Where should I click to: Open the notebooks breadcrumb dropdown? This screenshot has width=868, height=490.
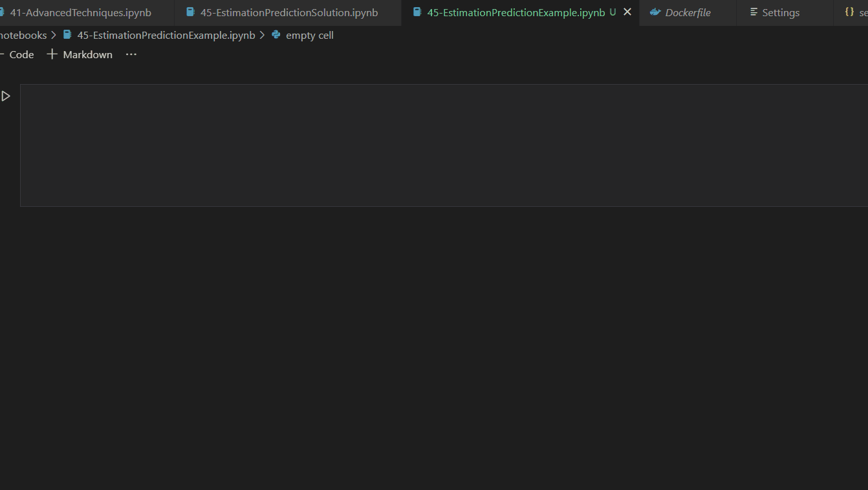tap(24, 35)
